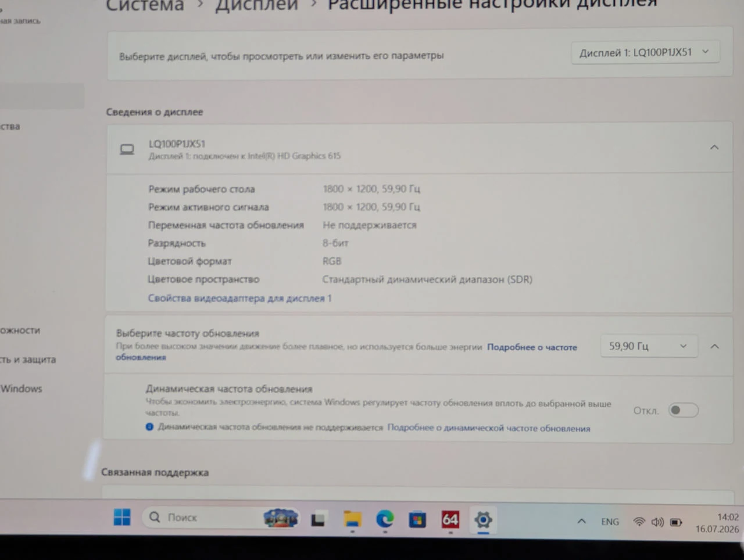Open the Дисплей 1: LQ100P1JX51 dropdown
This screenshot has width=744, height=560.
pos(645,52)
